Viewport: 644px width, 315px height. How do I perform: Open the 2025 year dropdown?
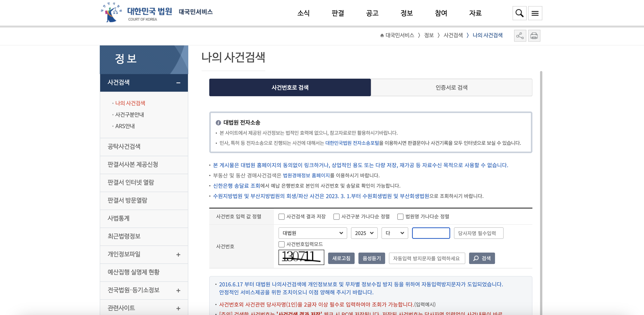coord(364,233)
